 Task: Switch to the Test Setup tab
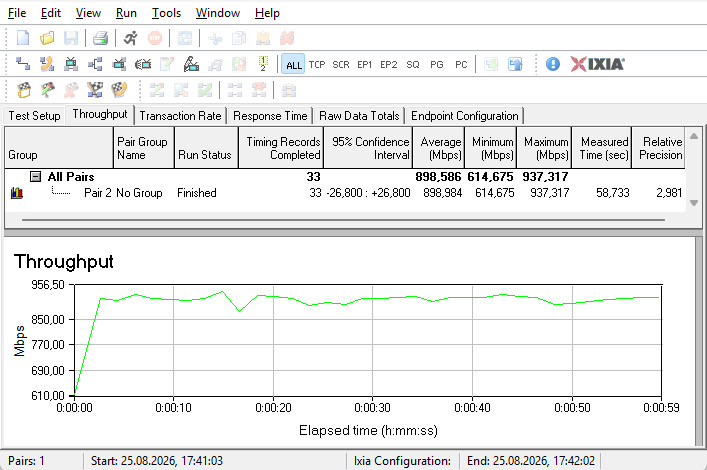point(34,116)
